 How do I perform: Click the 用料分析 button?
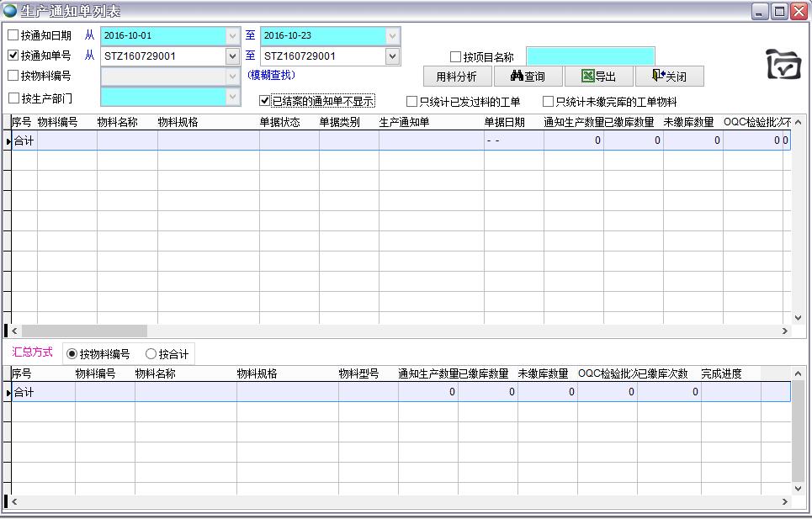click(456, 77)
